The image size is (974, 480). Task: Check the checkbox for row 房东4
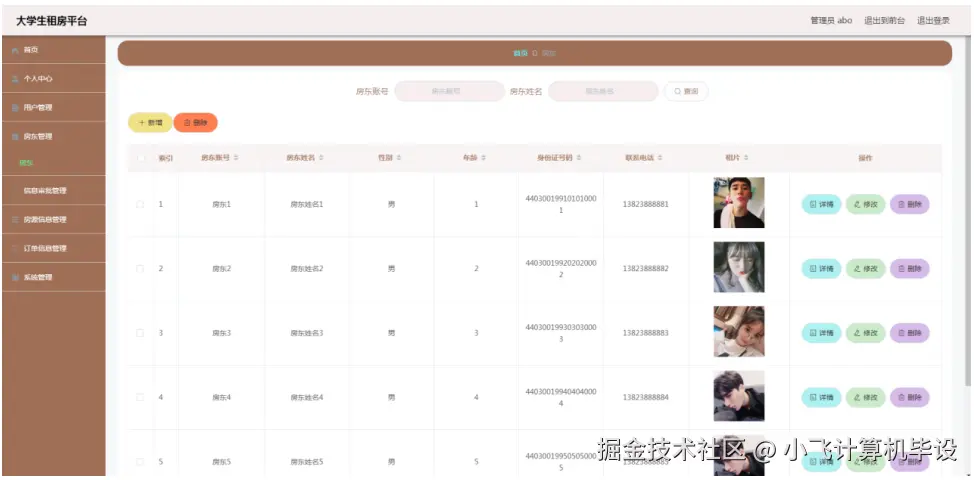[140, 397]
